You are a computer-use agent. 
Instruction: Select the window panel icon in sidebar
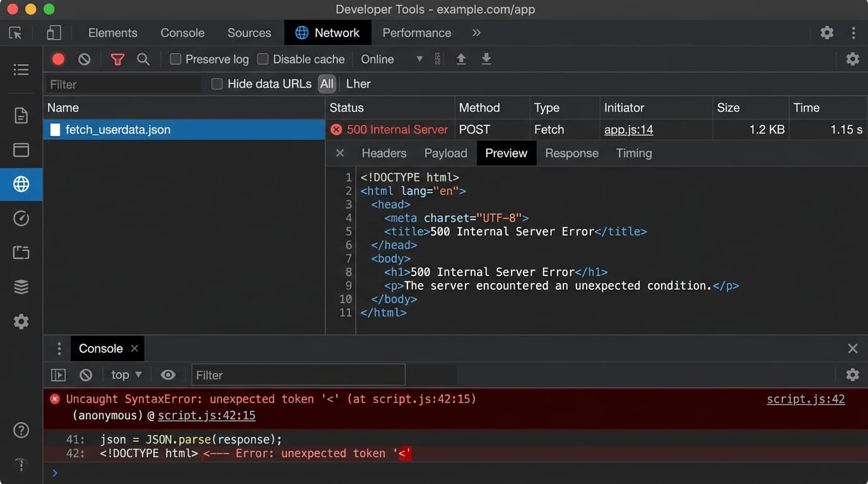coord(21,150)
